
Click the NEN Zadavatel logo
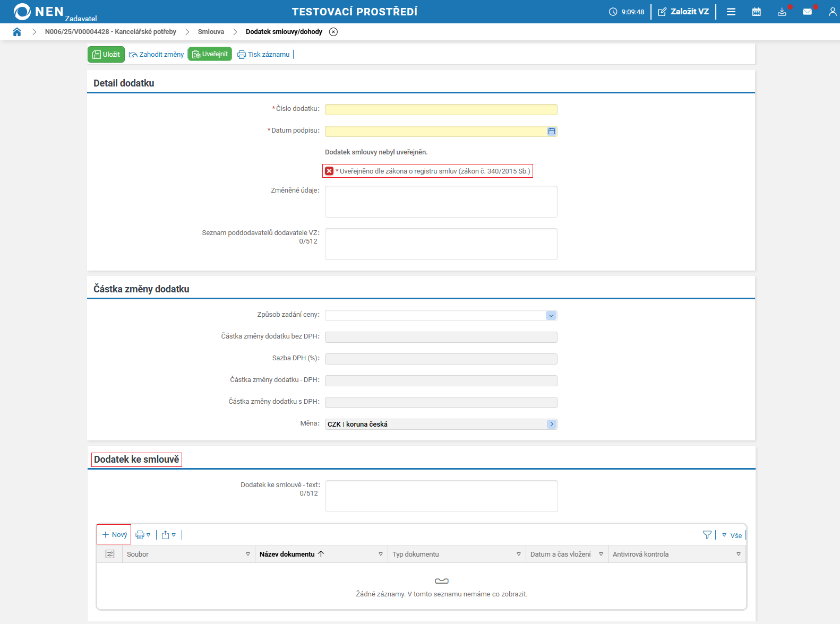[x=55, y=12]
